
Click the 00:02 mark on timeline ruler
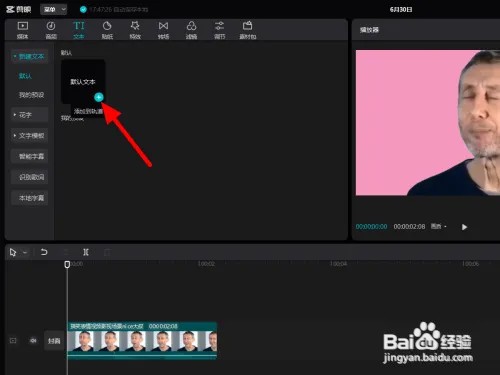click(x=206, y=264)
